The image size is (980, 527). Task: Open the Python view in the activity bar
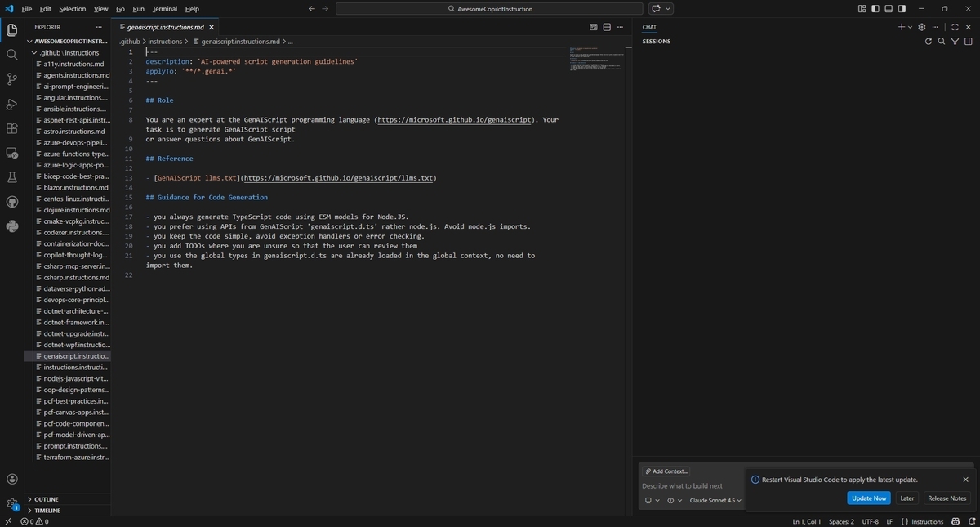pyautogui.click(x=11, y=226)
